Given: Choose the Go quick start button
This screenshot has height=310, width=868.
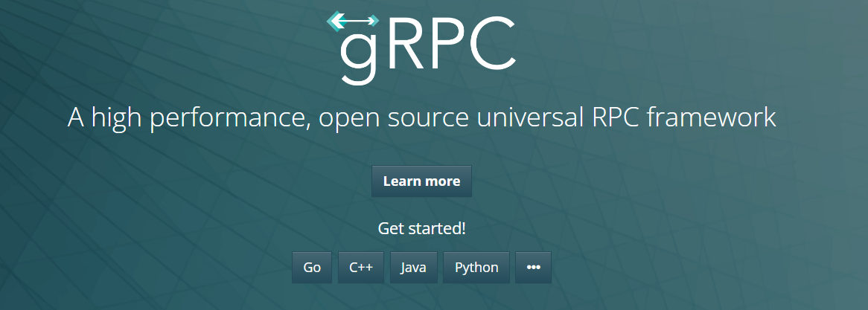Looking at the screenshot, I should [312, 268].
